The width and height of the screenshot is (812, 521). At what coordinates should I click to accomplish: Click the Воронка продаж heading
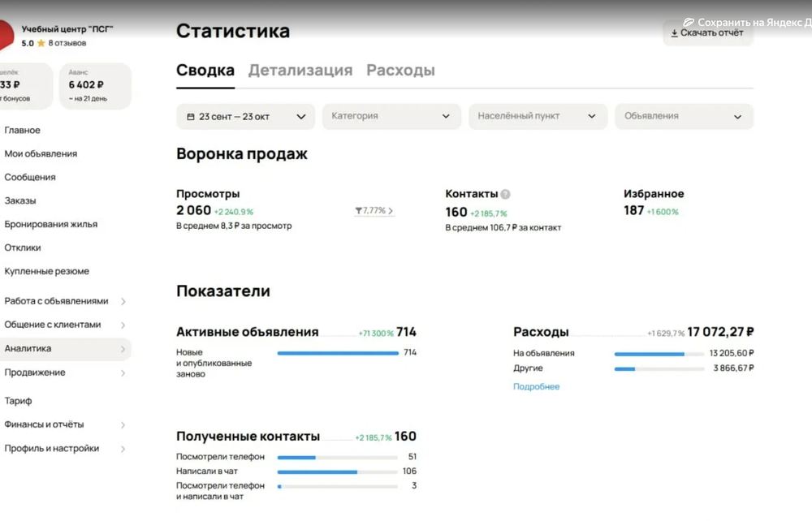[x=242, y=154]
